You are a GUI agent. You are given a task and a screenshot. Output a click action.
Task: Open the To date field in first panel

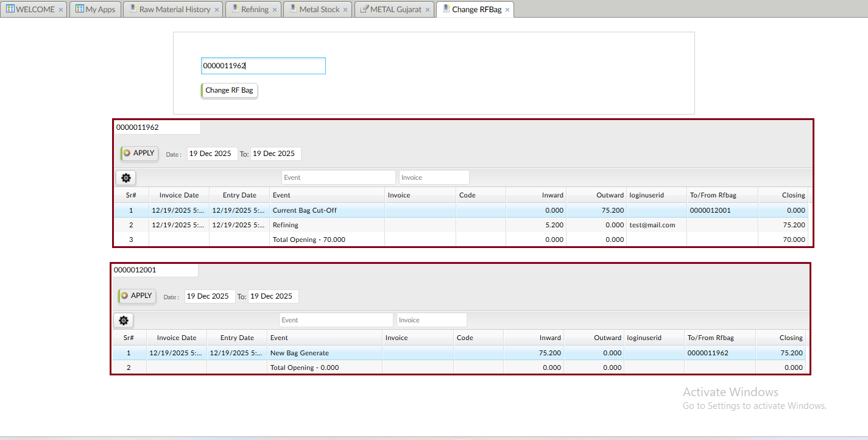(275, 154)
